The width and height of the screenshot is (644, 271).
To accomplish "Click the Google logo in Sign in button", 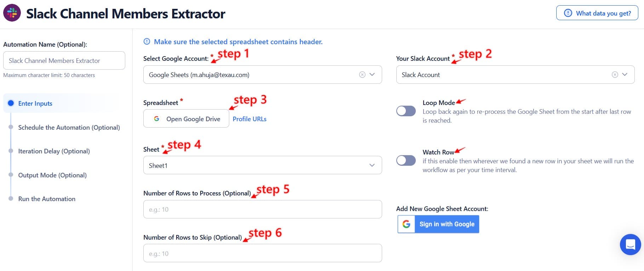I will coord(406,224).
